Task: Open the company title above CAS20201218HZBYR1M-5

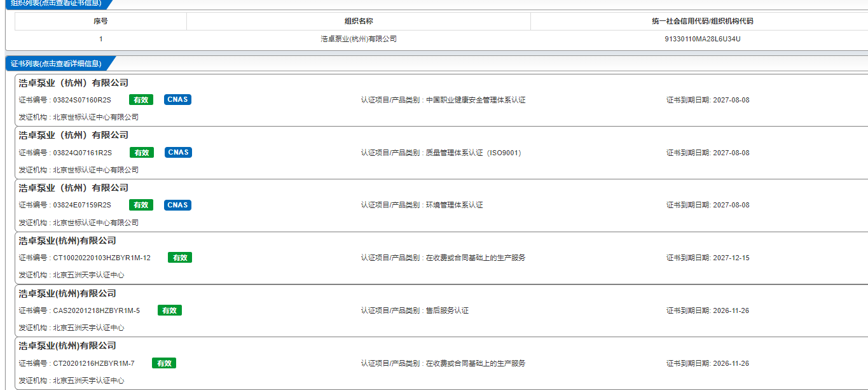Action: click(67, 293)
